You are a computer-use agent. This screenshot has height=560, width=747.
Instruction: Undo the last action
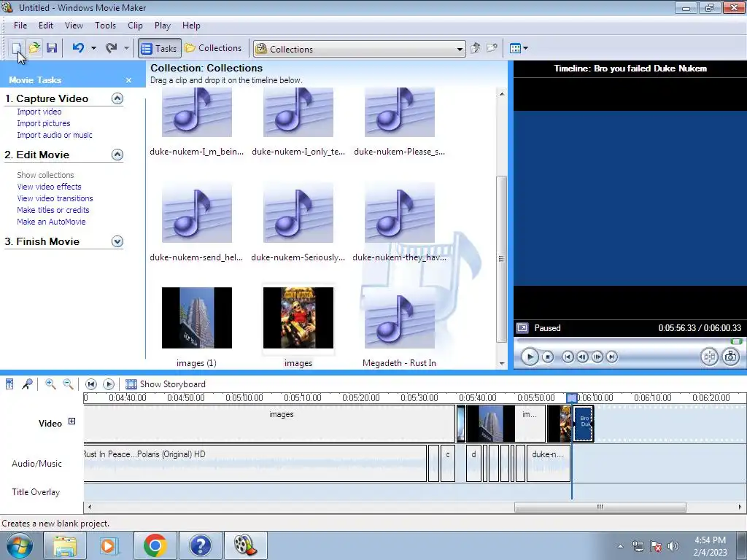78,48
